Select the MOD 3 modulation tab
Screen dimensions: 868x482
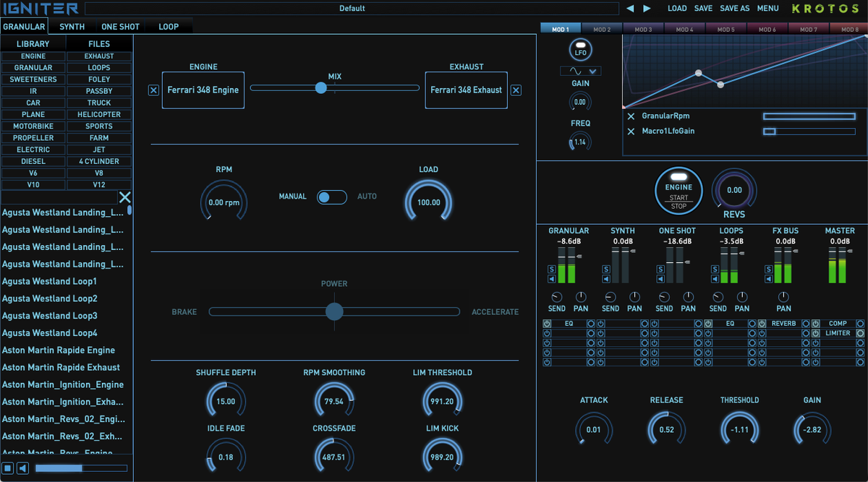[643, 30]
